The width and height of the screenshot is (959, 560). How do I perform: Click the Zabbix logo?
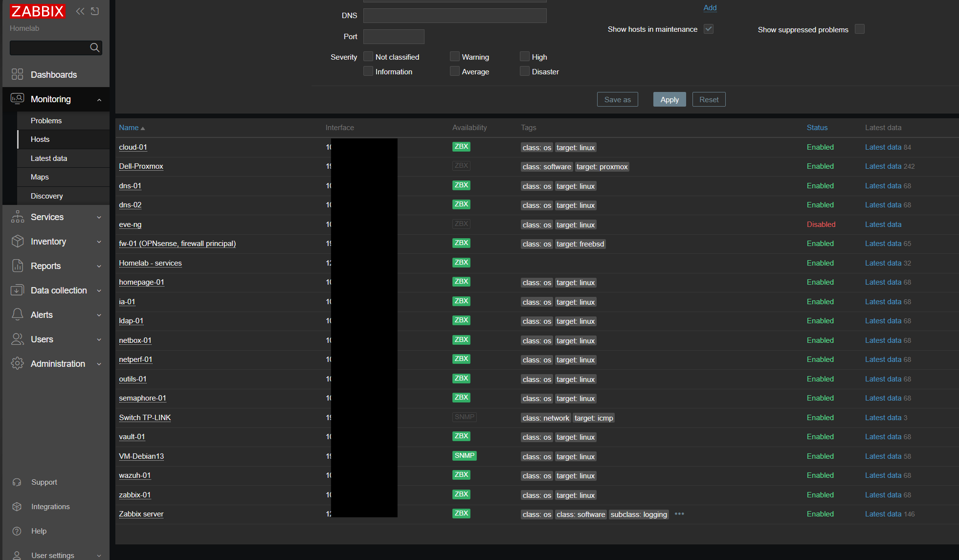(x=37, y=11)
